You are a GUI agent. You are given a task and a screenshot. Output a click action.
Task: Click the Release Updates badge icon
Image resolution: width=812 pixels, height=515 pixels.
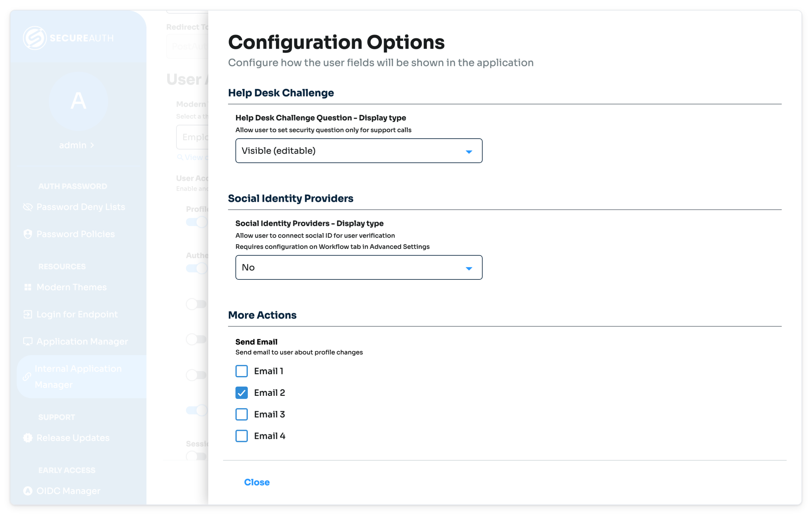(28, 438)
